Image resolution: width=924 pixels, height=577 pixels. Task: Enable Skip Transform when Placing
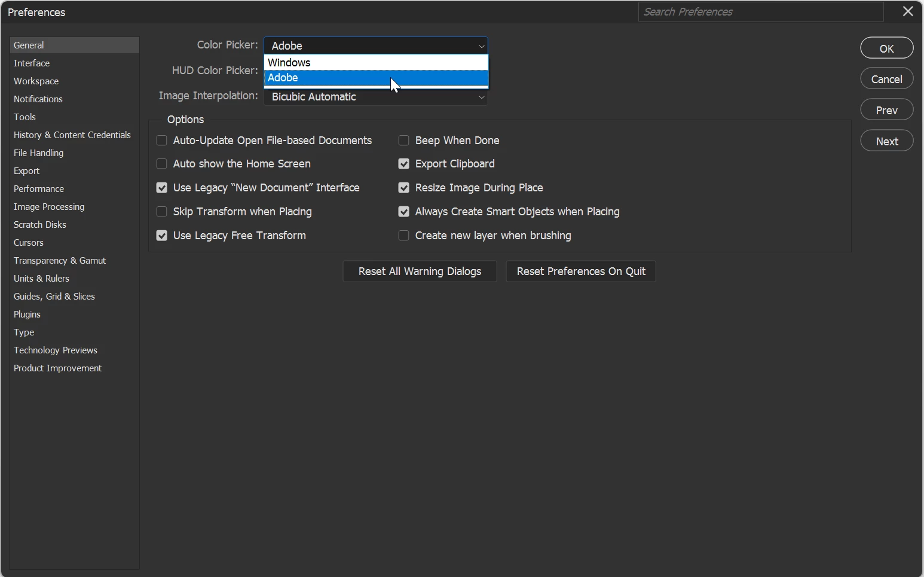pos(161,212)
